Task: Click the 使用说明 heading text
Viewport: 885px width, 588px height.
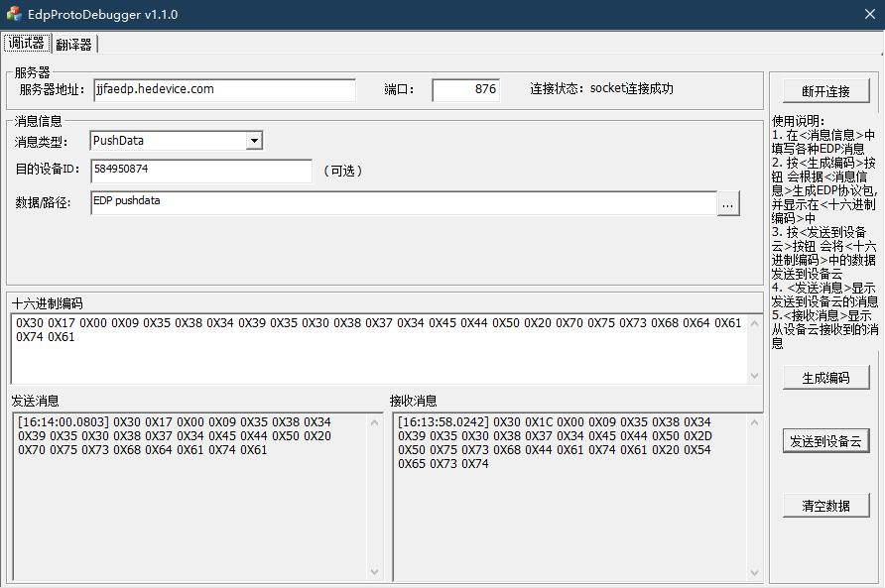Action: pos(798,121)
